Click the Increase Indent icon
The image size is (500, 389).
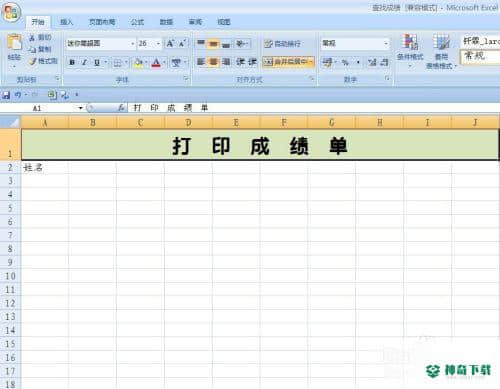pyautogui.click(x=253, y=62)
